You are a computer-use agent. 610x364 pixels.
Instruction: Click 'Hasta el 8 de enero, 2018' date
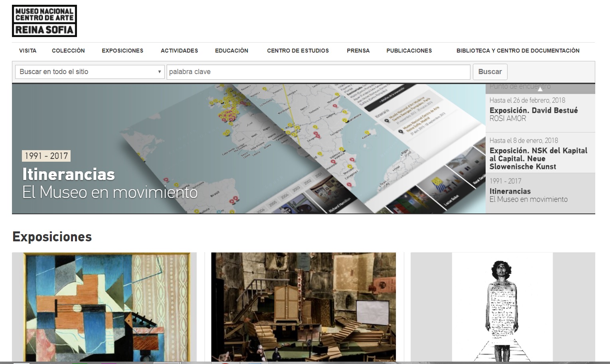pos(524,141)
